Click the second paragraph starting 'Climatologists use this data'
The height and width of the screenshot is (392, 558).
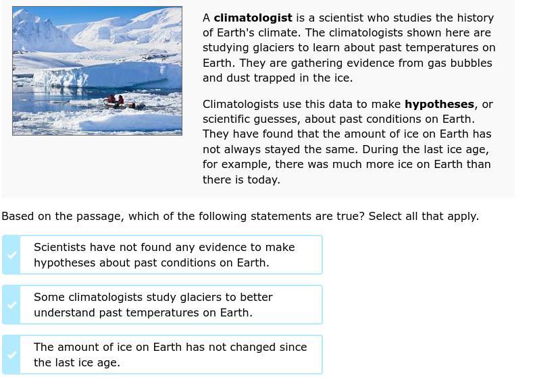point(347,142)
